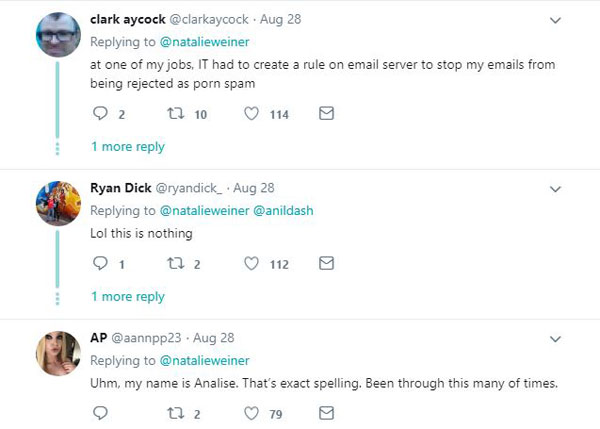This screenshot has height=429, width=600.
Task: Reply to AP's tweet about Analise
Action: point(100,413)
